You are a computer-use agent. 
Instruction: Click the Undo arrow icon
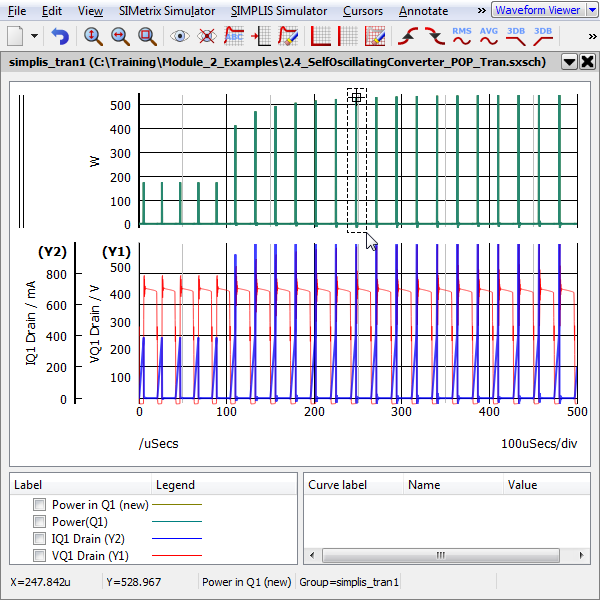click(60, 36)
